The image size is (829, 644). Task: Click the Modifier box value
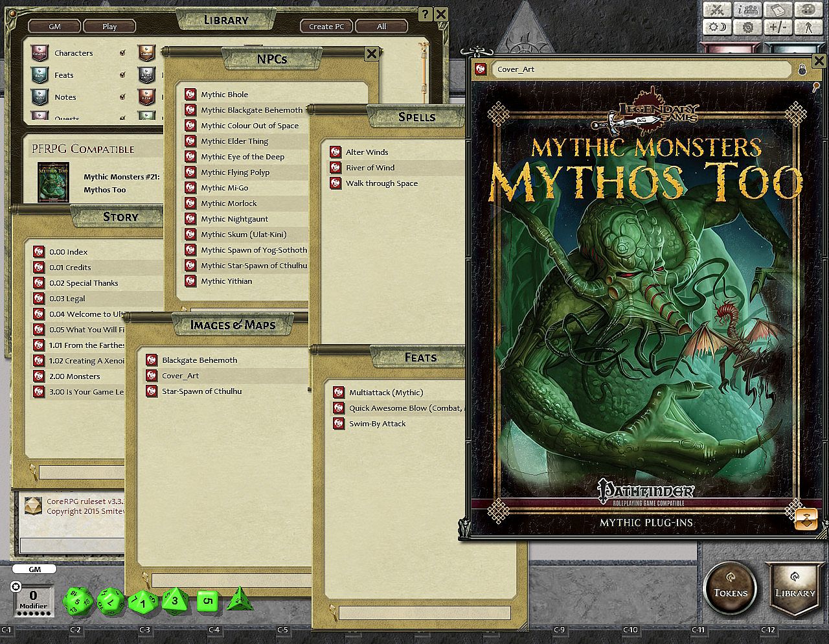[33, 596]
